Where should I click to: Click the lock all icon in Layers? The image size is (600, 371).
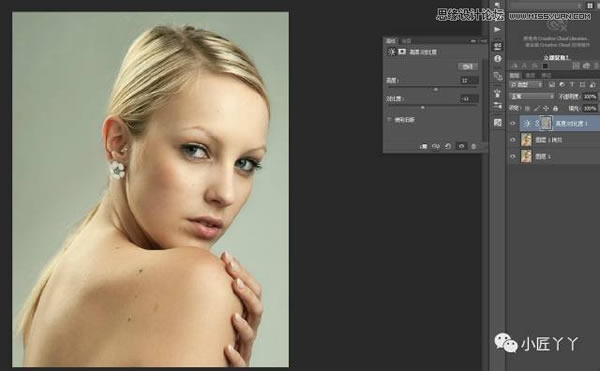[555, 109]
